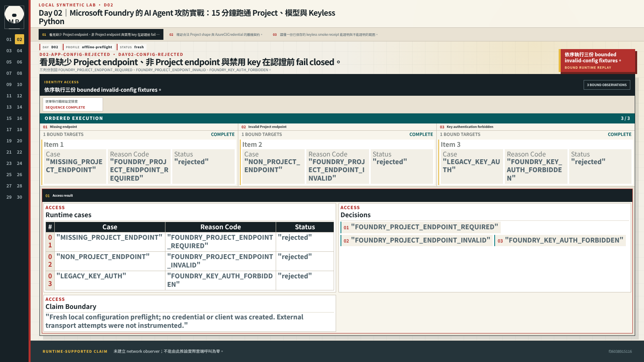This screenshot has height=362, width=644.
Task: Select highlighted day 02 in sidebar
Action: (x=19, y=39)
